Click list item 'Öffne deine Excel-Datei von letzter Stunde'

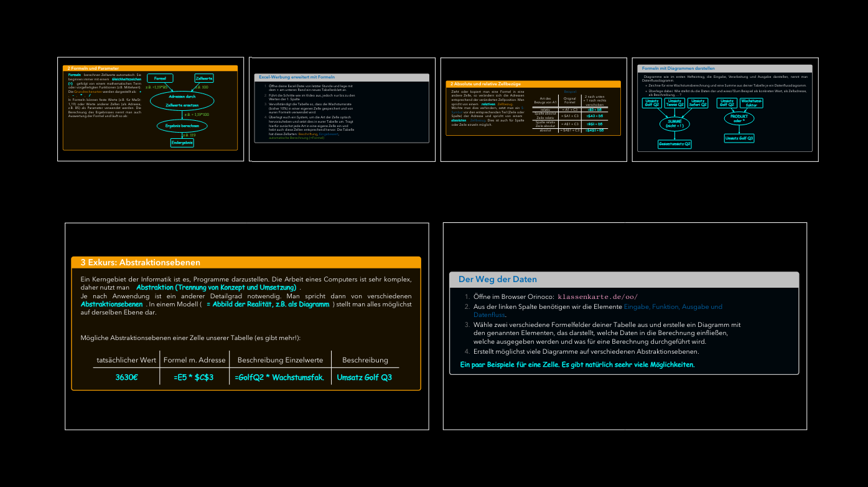pos(311,88)
